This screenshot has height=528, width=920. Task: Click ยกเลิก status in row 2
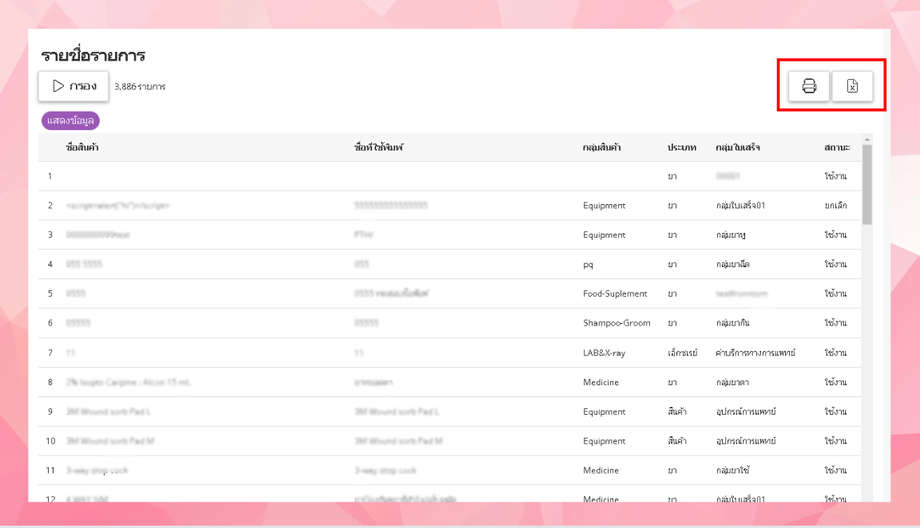click(836, 205)
